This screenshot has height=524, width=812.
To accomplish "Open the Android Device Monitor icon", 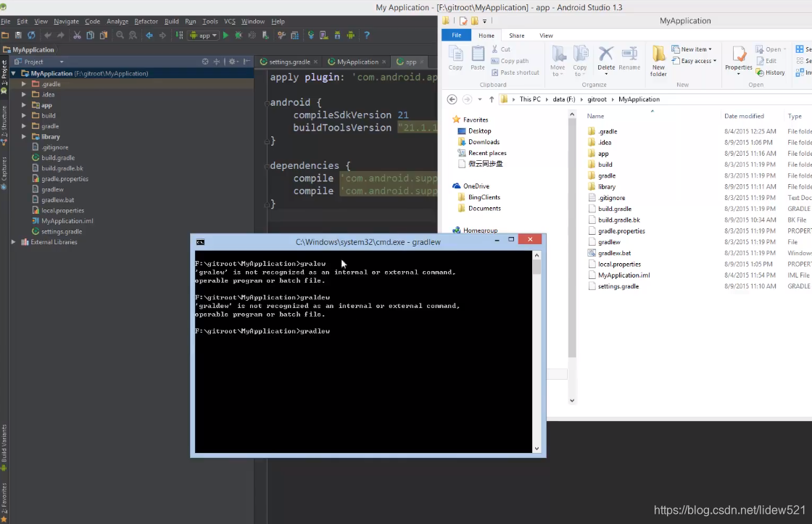I will (351, 36).
